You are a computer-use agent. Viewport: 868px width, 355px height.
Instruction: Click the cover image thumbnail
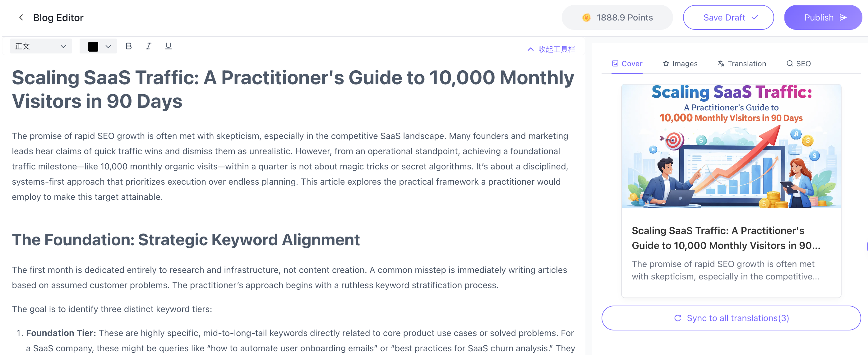coord(731,146)
